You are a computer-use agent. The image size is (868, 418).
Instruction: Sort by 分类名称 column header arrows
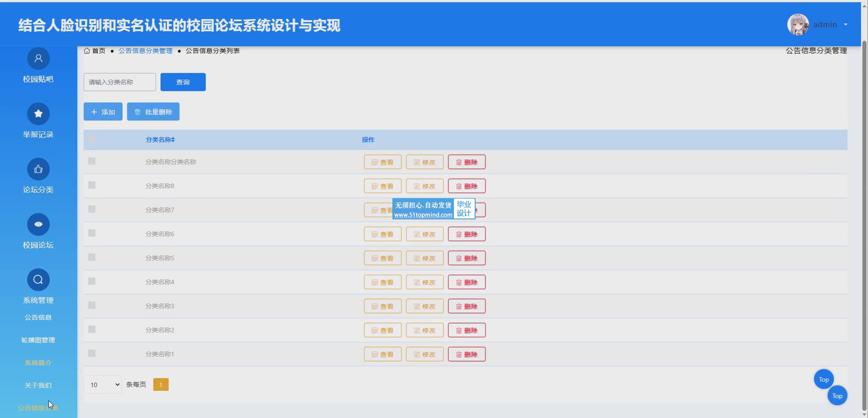tap(173, 140)
